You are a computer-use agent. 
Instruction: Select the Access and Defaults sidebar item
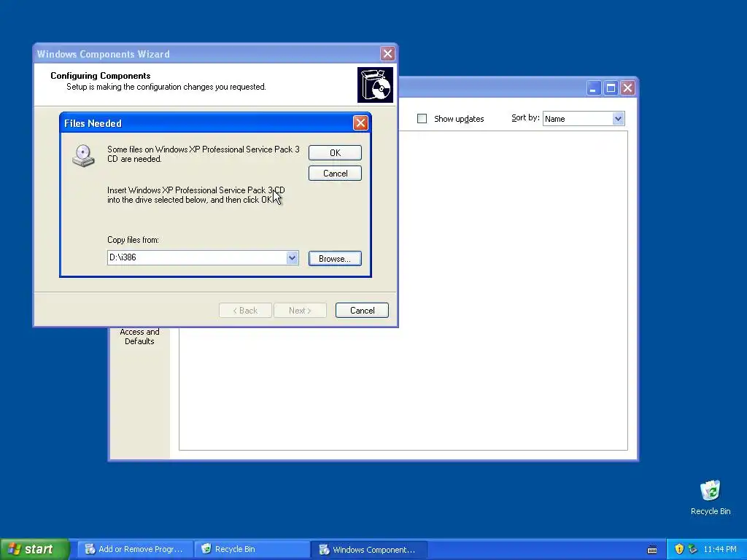pos(139,337)
